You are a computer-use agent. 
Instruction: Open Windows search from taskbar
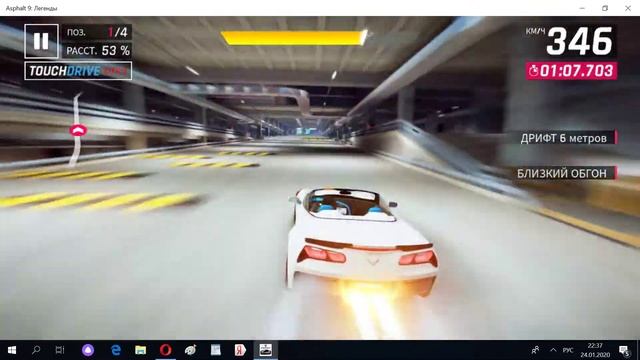tap(36, 350)
